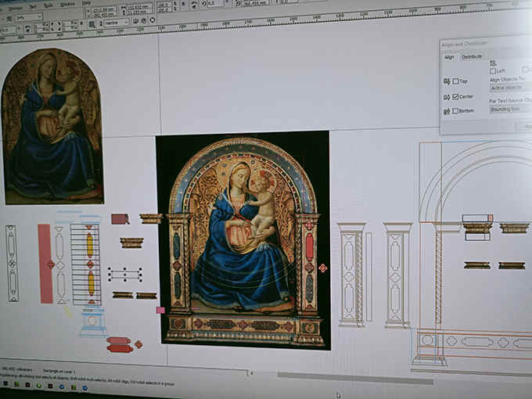Open the Help menu

[86, 3]
